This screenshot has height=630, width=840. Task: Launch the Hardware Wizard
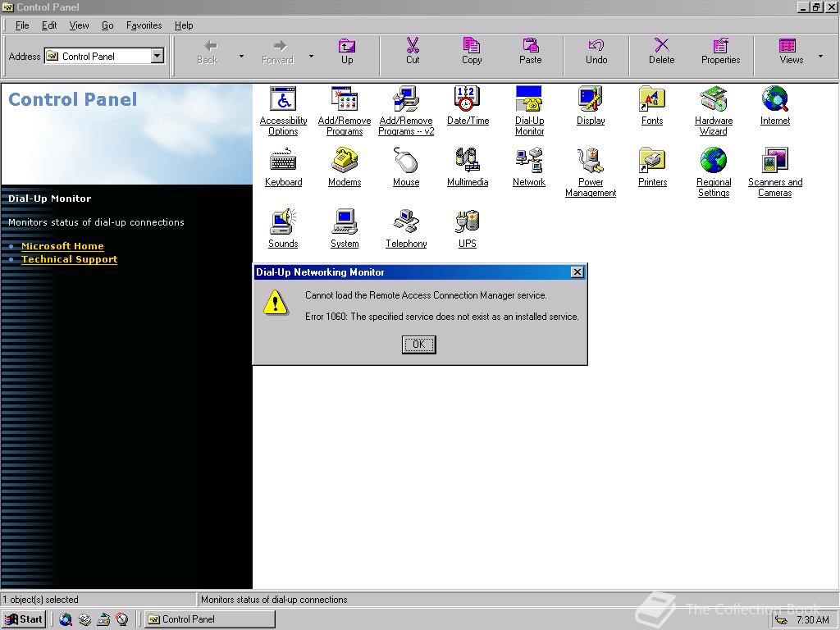point(714,111)
